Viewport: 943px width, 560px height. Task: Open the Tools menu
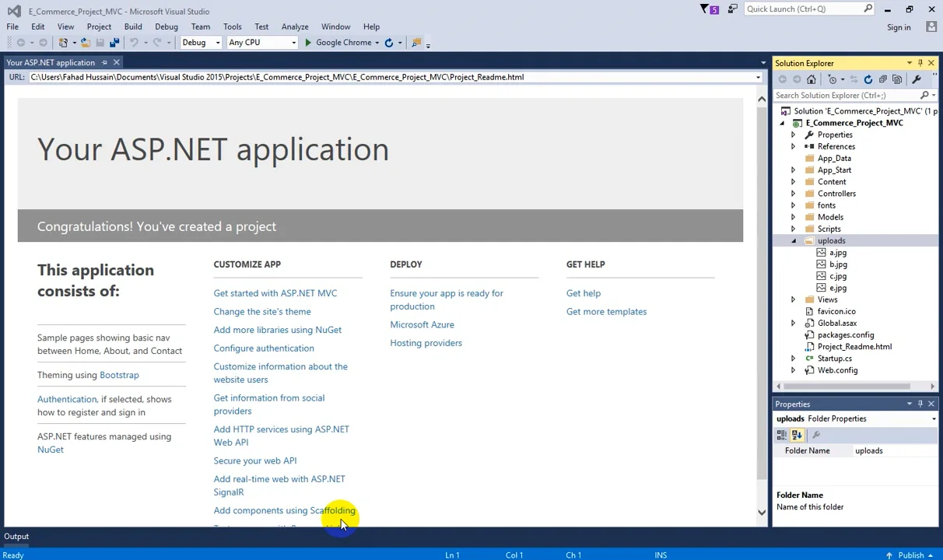pyautogui.click(x=232, y=26)
